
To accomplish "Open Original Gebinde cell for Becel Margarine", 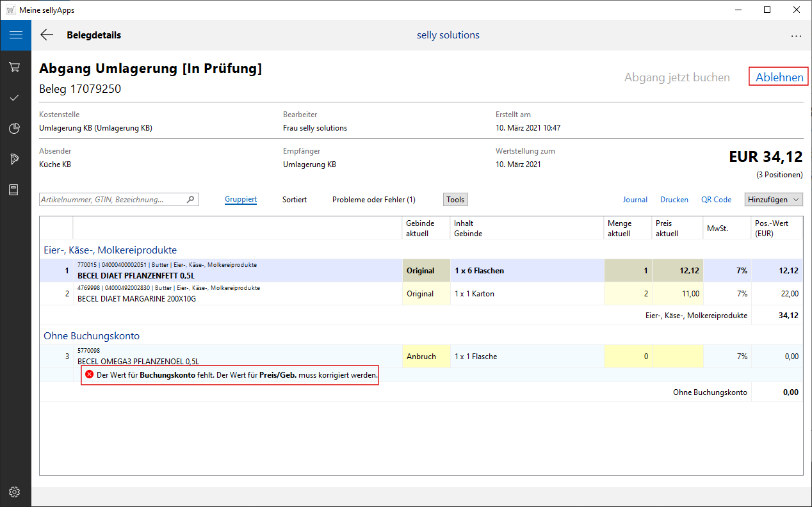I will click(x=426, y=294).
